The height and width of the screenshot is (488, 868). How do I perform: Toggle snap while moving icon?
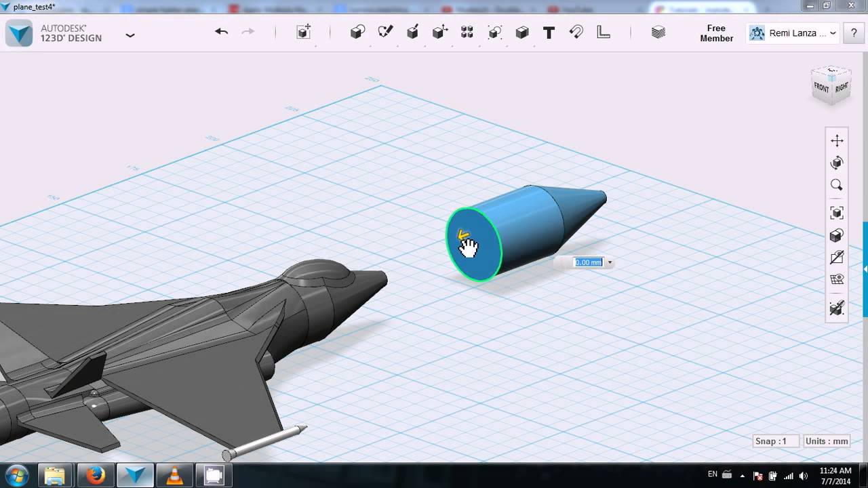[x=837, y=308]
